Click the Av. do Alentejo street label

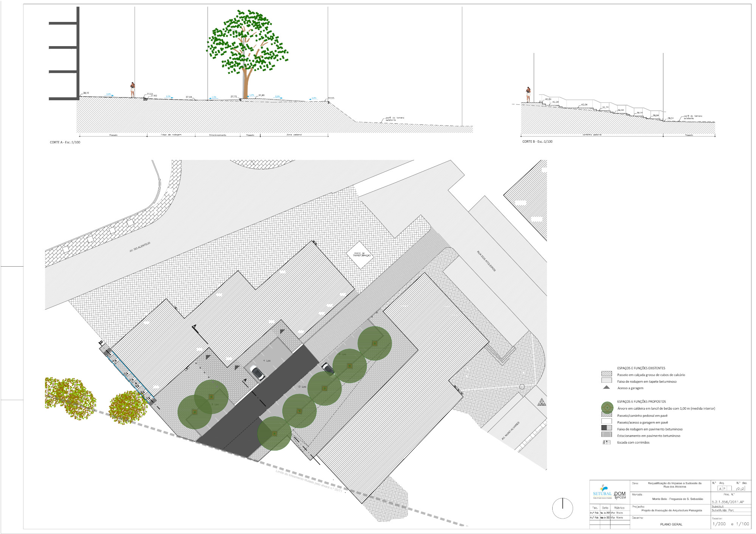click(x=140, y=247)
